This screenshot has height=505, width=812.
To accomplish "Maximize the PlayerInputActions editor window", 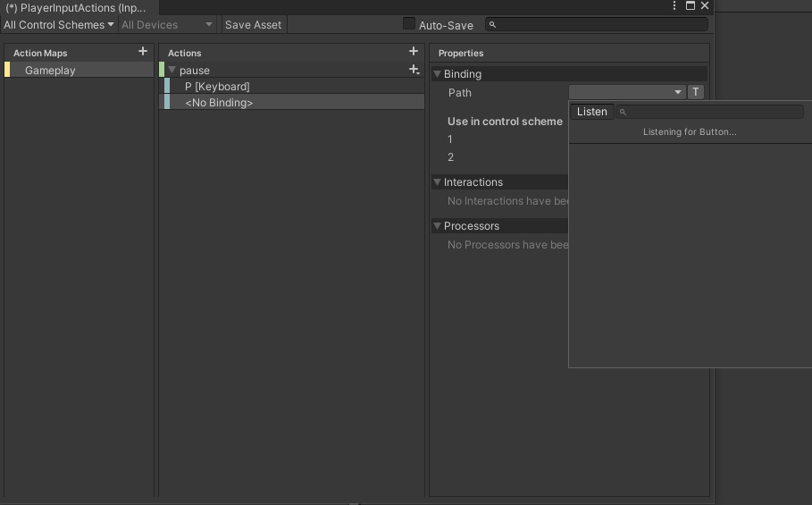I will click(690, 6).
